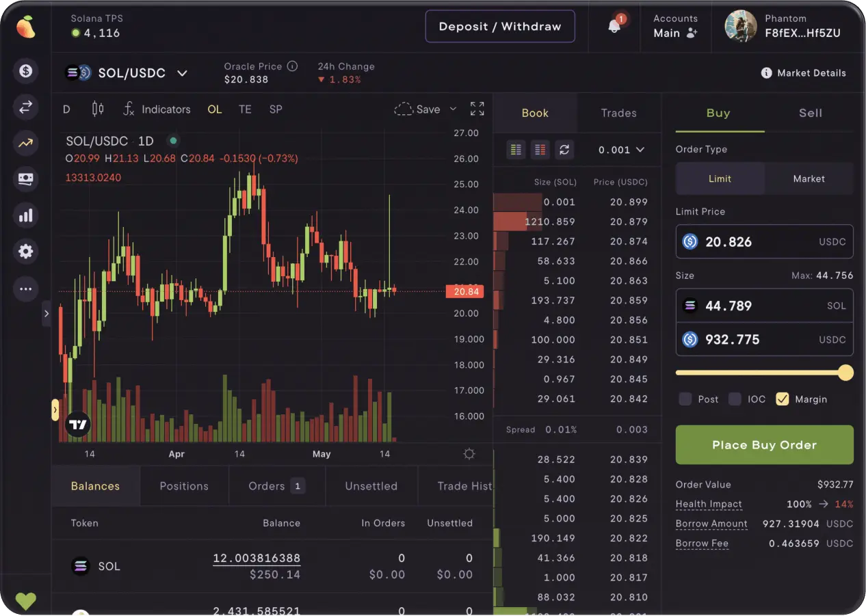Click bid price 20.839 in order book

[629, 459]
